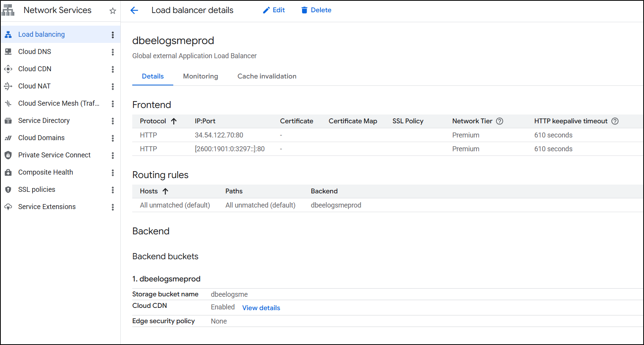644x345 pixels.
Task: Click the back arrow icon
Action: click(134, 10)
